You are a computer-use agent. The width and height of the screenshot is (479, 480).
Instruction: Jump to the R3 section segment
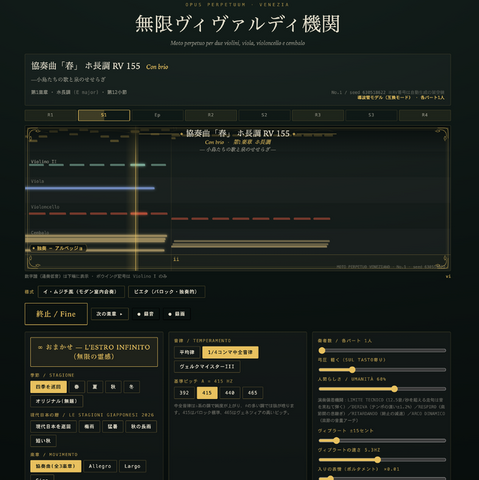coord(318,115)
